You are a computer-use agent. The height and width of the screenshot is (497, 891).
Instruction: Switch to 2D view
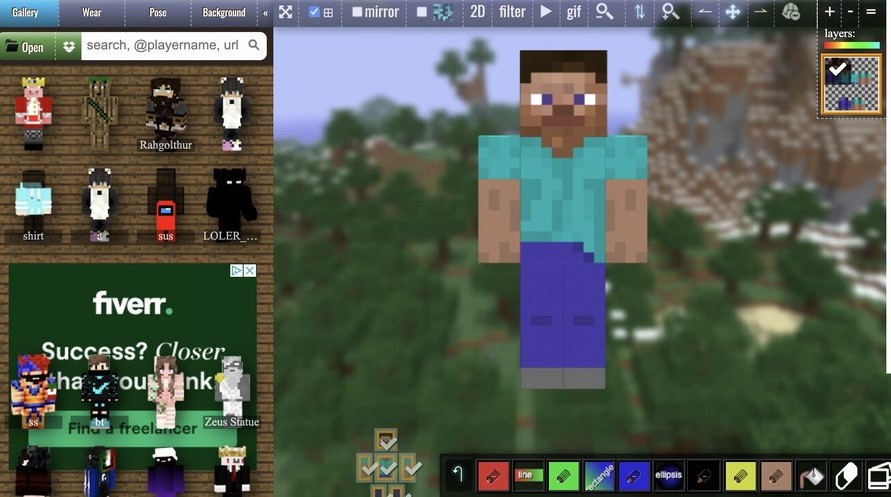477,12
